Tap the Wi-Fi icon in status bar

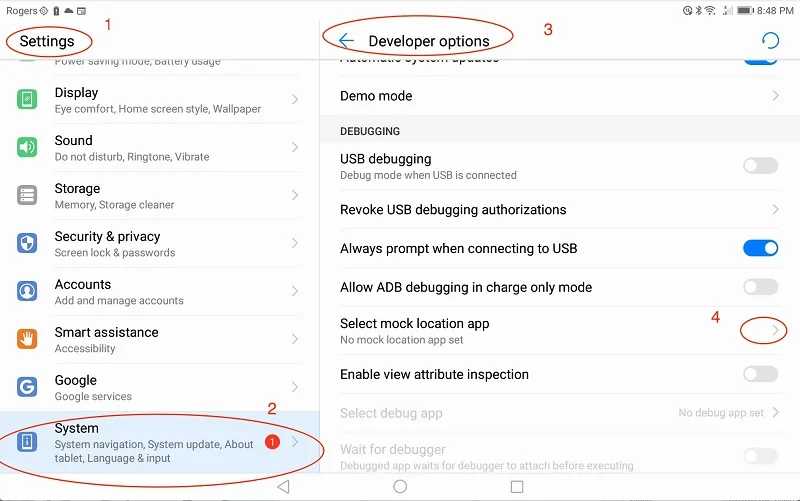[x=710, y=10]
